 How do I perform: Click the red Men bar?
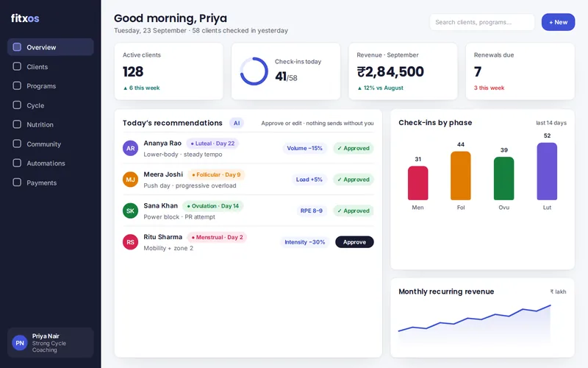[417, 183]
